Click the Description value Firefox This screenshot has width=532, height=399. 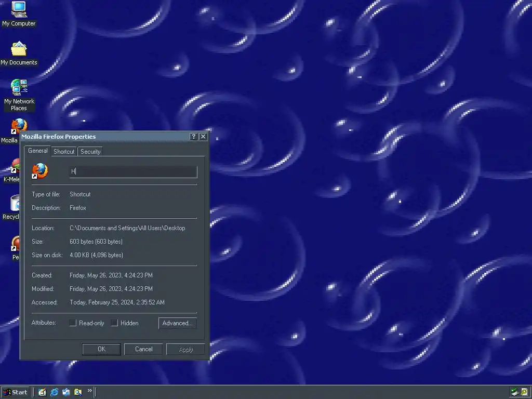click(78, 208)
